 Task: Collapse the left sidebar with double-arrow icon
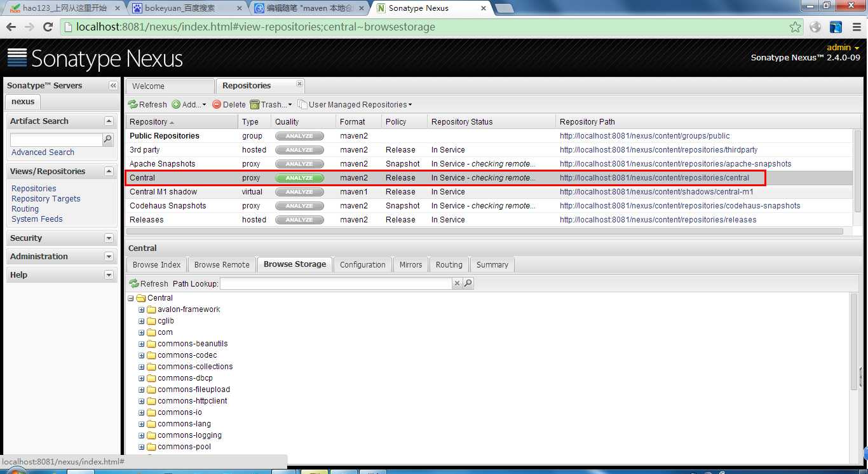pyautogui.click(x=113, y=86)
